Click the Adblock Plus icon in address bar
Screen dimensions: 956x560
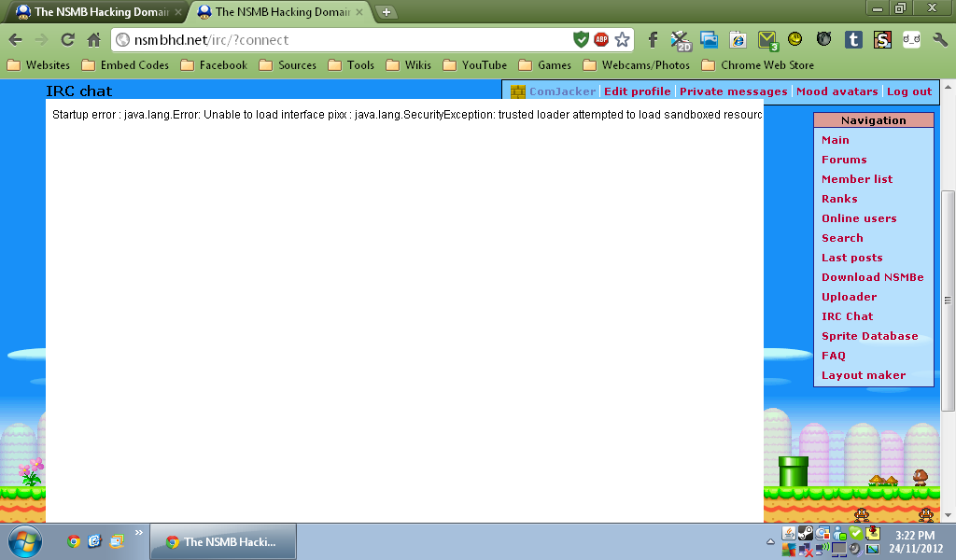601,39
